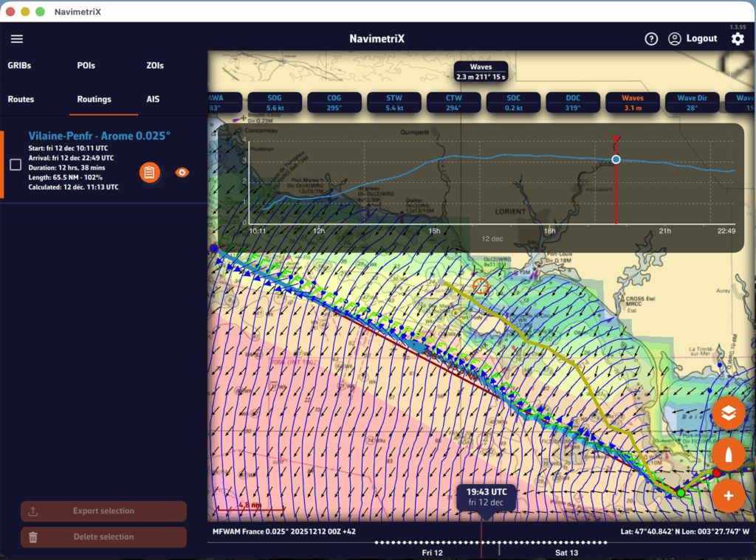Toggle visibility eye for Vilaine-Penfr routing
Screen dimensions: 756x560
pos(182,173)
